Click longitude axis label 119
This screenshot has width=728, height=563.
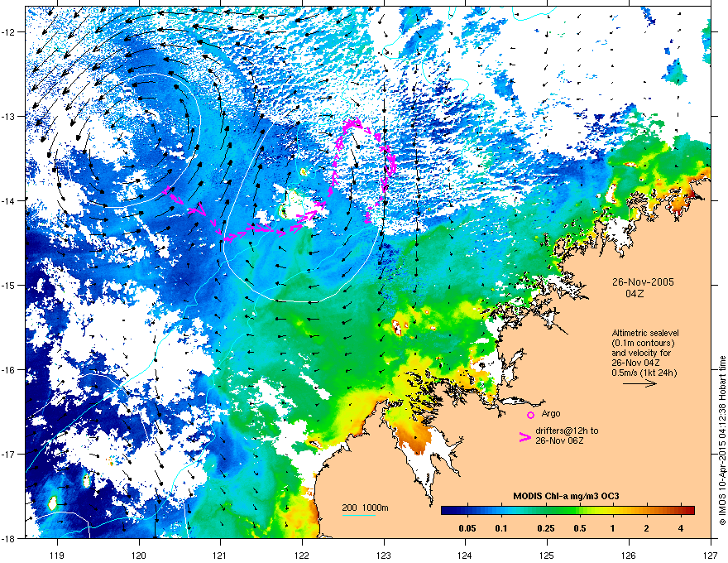click(x=57, y=555)
